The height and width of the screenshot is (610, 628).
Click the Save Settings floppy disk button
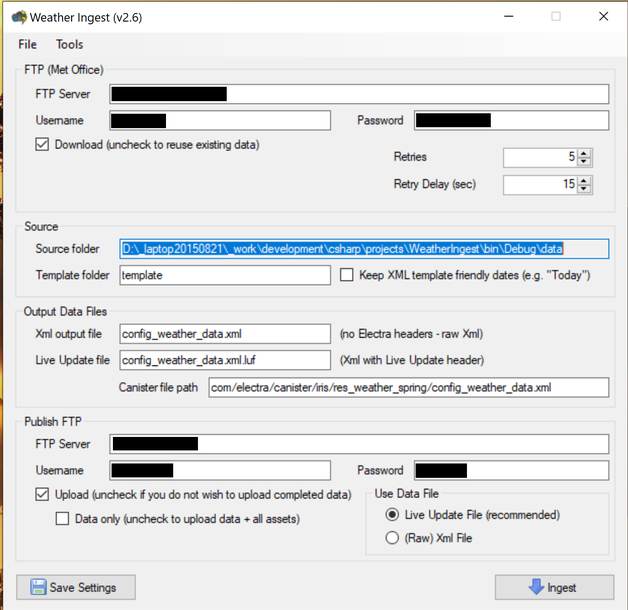[x=76, y=587]
